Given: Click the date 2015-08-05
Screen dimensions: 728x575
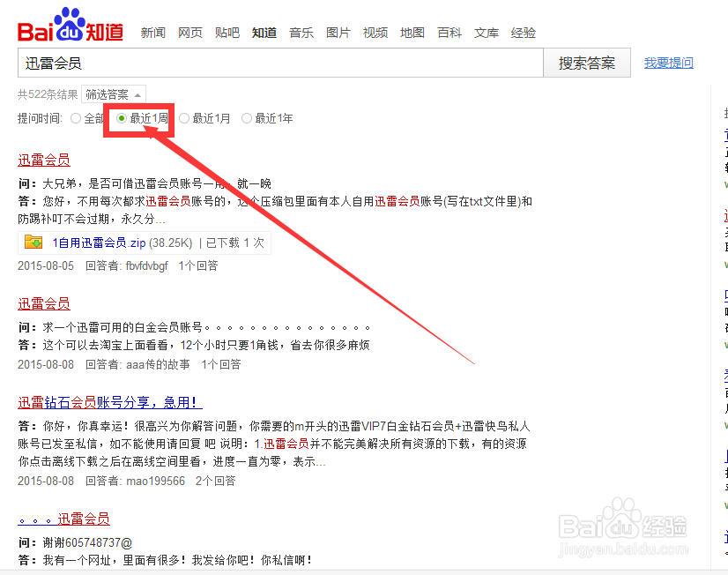Looking at the screenshot, I should pyautogui.click(x=46, y=265).
